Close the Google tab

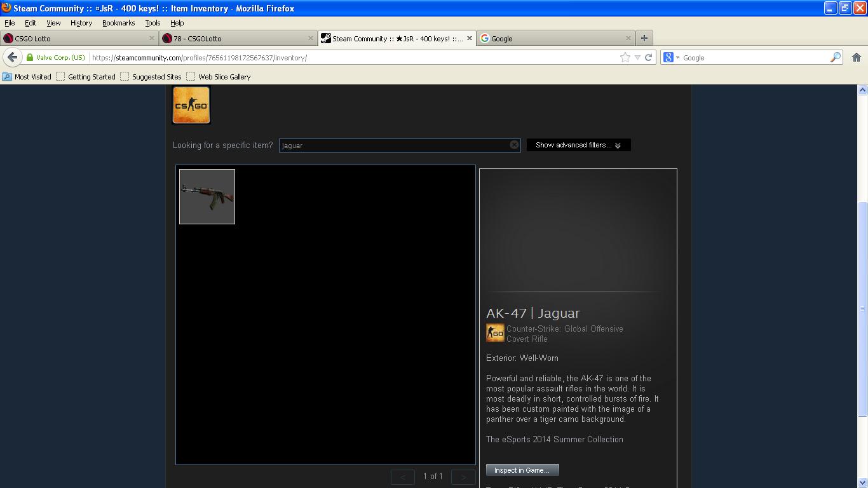point(628,38)
